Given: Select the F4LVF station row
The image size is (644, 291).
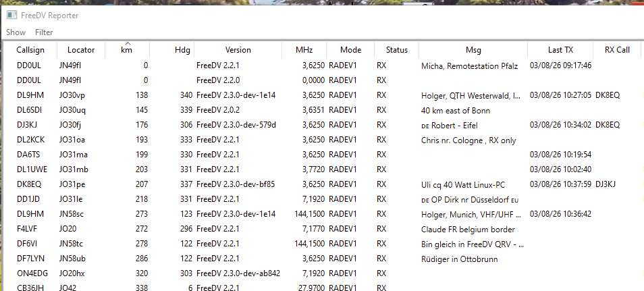Looking at the screenshot, I should coord(29,228).
